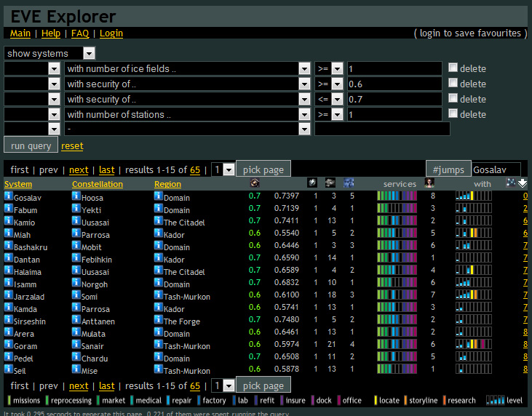Screen dimensions: 532x416
Task: Open top page number dropdown
Action: 223,169
